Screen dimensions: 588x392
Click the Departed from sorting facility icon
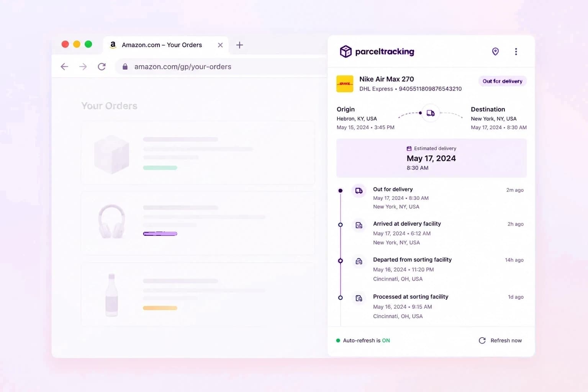pos(359,261)
